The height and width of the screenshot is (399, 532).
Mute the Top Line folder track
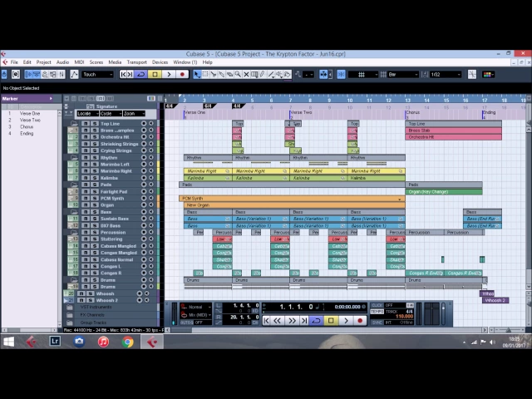[86, 124]
